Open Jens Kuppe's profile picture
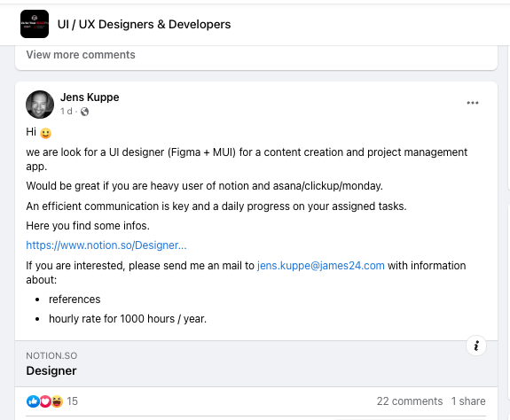The width and height of the screenshot is (510, 420). [40, 105]
